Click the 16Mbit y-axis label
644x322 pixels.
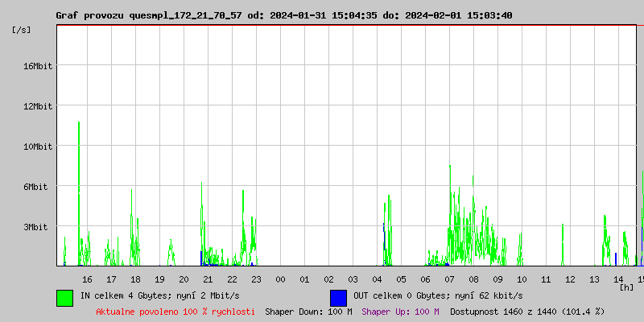coord(37,66)
